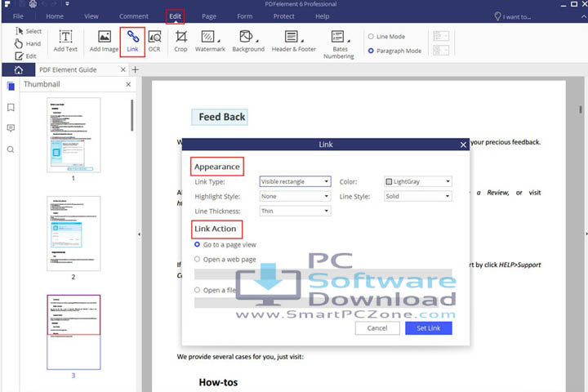
Task: Choose Go to a page view
Action: coord(225,244)
